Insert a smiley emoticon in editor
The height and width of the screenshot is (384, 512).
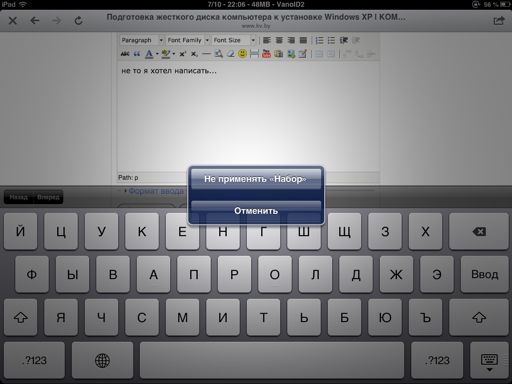tap(243, 53)
